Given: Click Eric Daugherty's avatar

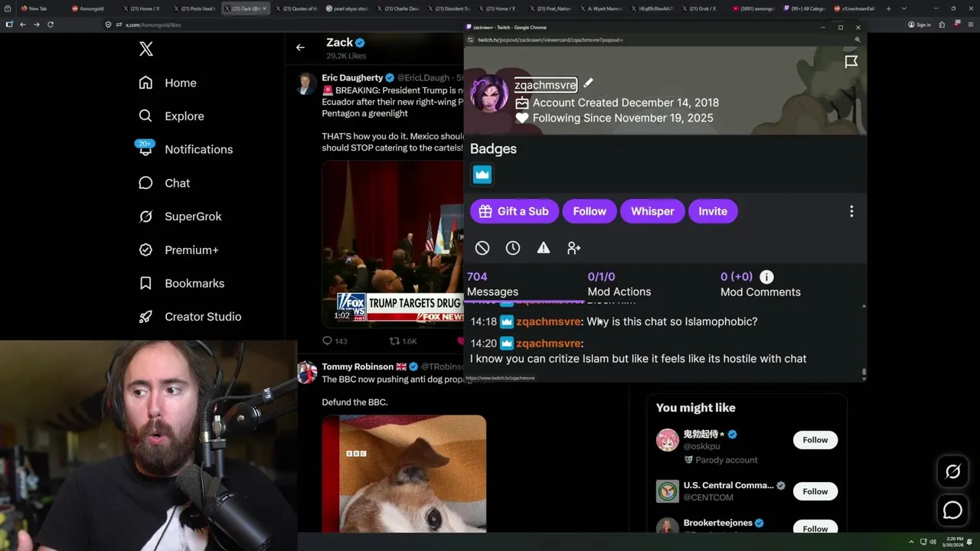Looking at the screenshot, I should coord(306,83).
